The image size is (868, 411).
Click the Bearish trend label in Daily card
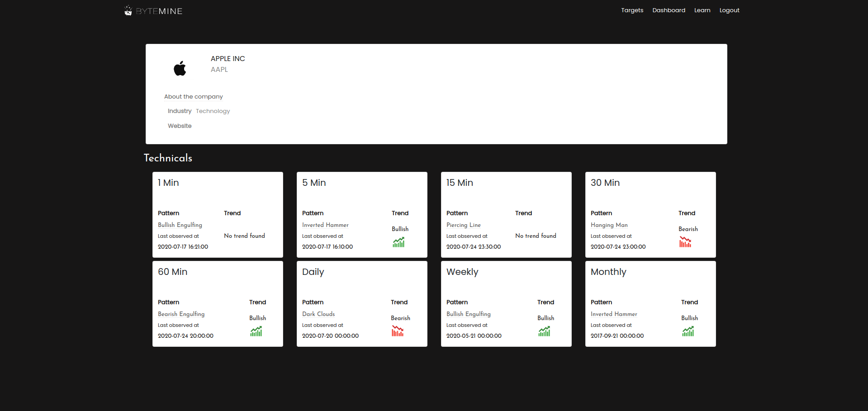pyautogui.click(x=400, y=318)
